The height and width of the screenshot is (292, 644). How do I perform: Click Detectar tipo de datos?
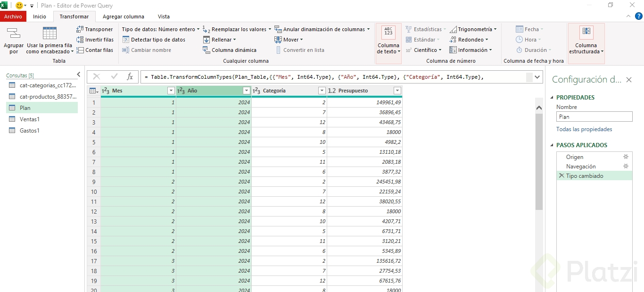point(154,40)
